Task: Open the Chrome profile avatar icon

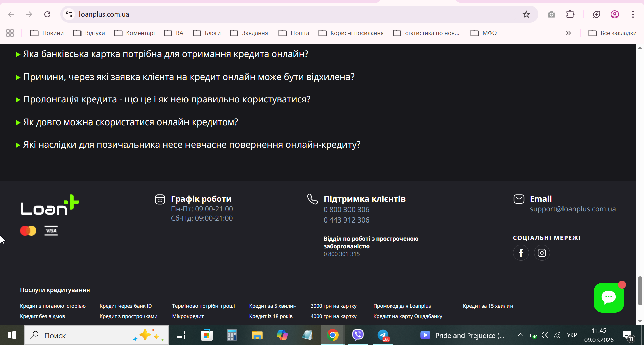Action: point(615,14)
